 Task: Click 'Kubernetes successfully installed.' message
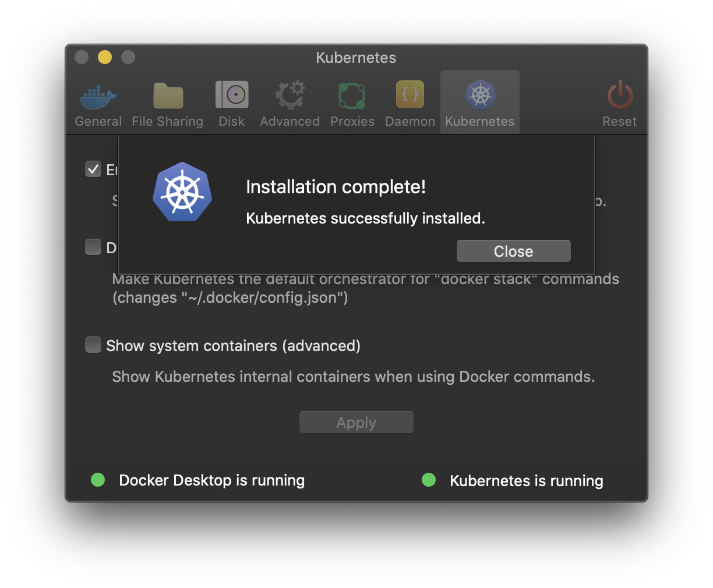[x=366, y=218]
